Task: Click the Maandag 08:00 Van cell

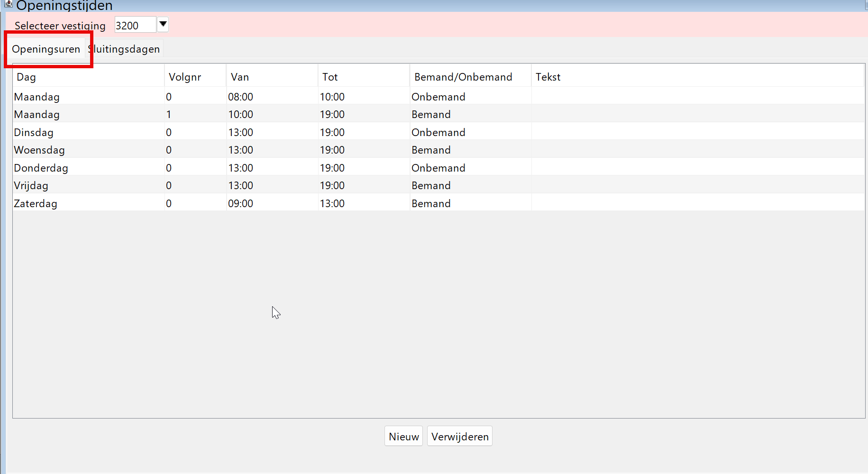Action: (x=241, y=97)
